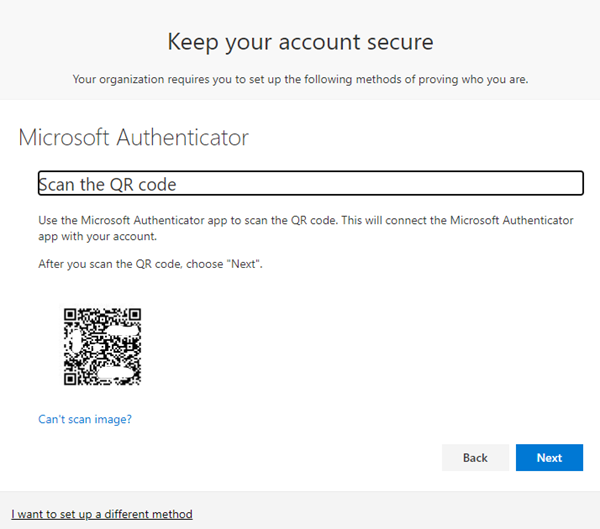Screen dimensions: 600x529
Task: Focus the "Scan the QR code" heading box
Action: pyautogui.click(x=311, y=183)
